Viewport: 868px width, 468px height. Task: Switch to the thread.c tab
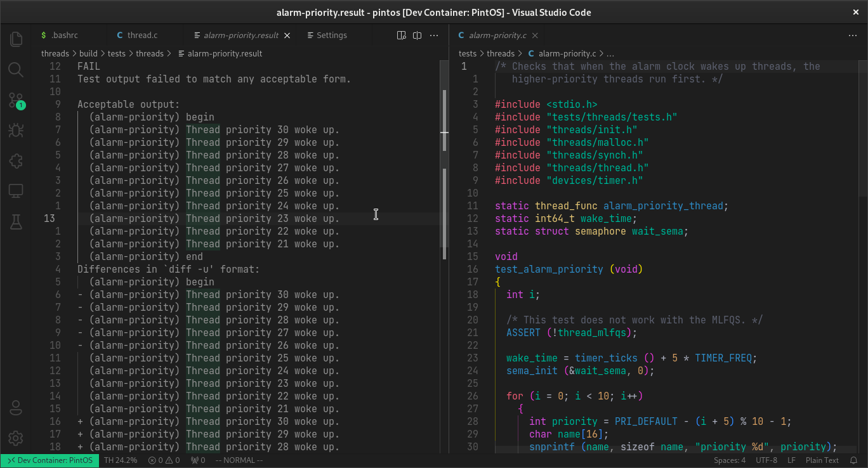pos(142,36)
